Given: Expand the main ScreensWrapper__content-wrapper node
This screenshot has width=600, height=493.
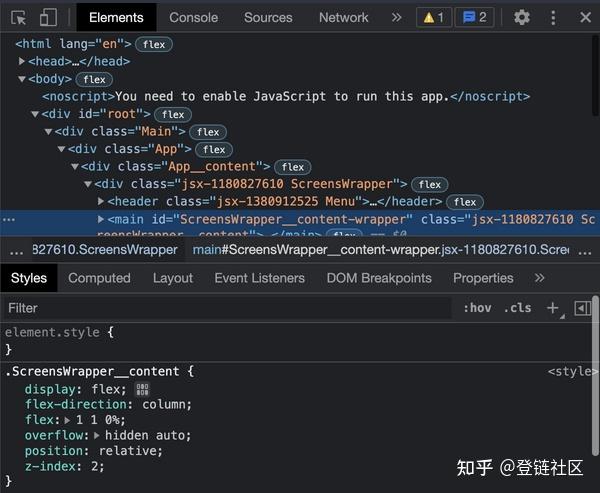Looking at the screenshot, I should [101, 219].
